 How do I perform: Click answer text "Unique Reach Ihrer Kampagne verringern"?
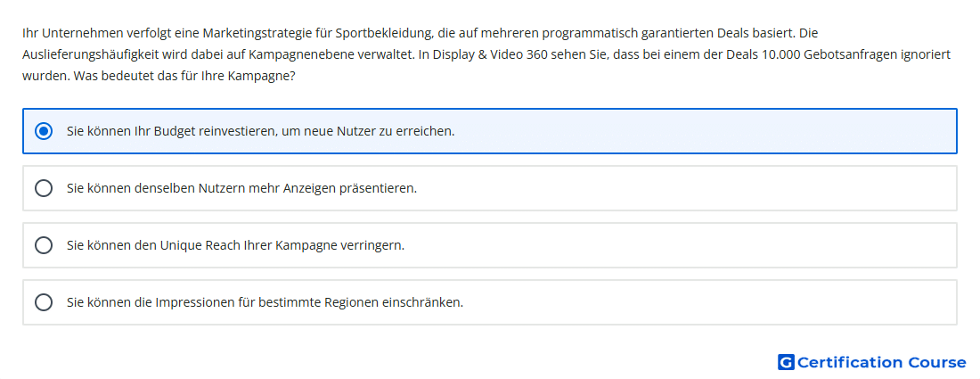(282, 245)
